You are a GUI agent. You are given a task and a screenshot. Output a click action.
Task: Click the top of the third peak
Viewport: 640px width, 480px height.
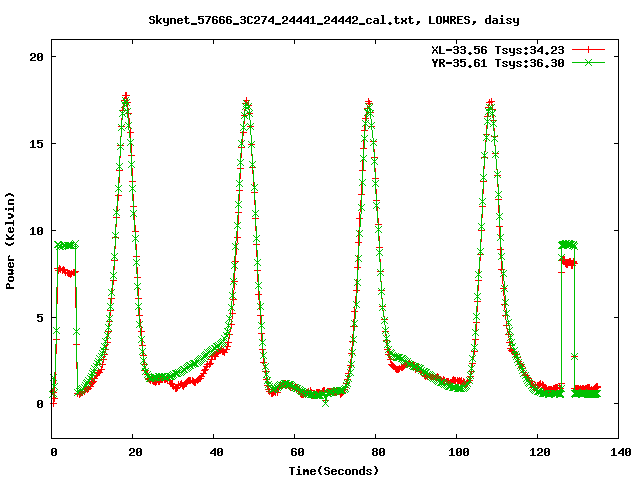pos(369,103)
